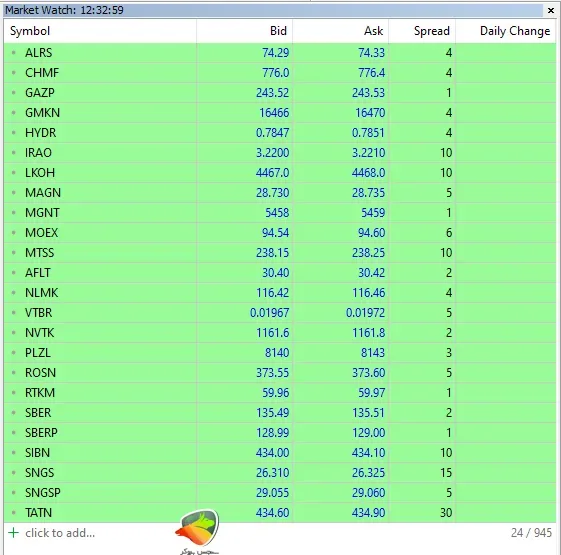Select the SNGS ask price 26.325

click(368, 473)
